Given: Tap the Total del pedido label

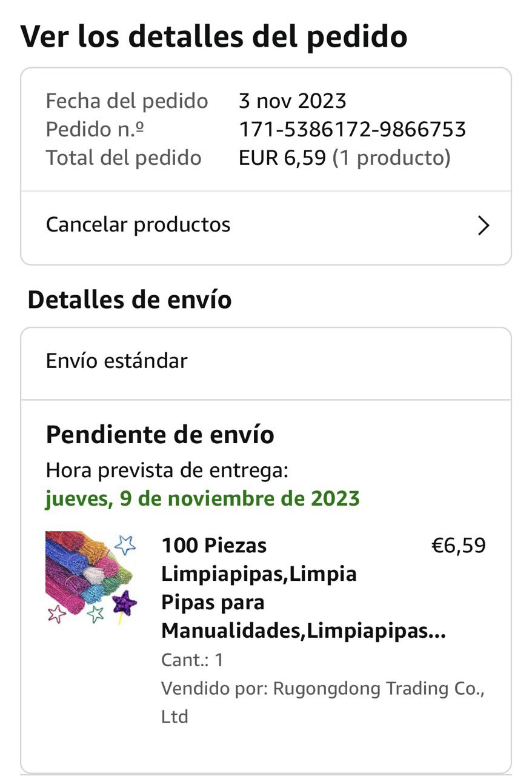Looking at the screenshot, I should (x=124, y=158).
